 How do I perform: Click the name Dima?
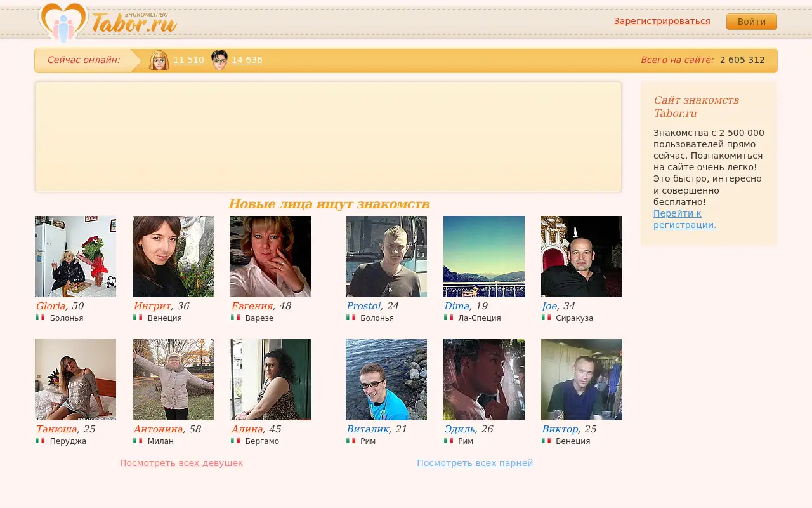(457, 306)
